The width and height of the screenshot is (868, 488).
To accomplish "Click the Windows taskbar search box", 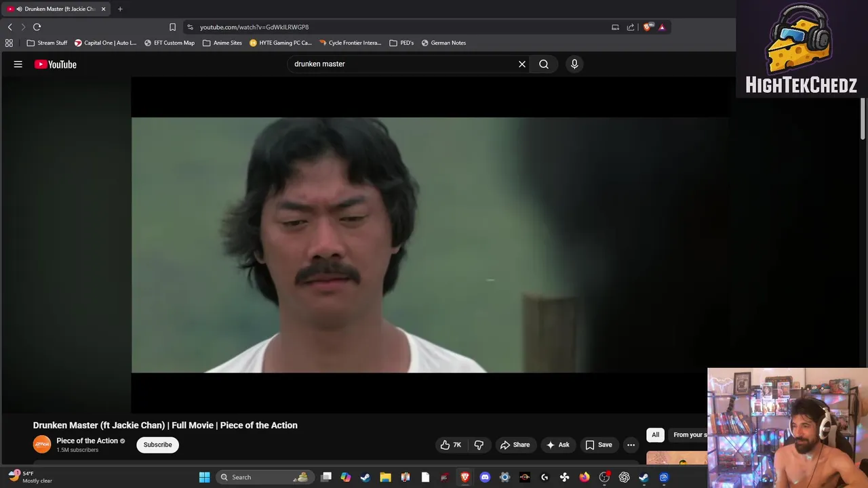I will pyautogui.click(x=264, y=477).
